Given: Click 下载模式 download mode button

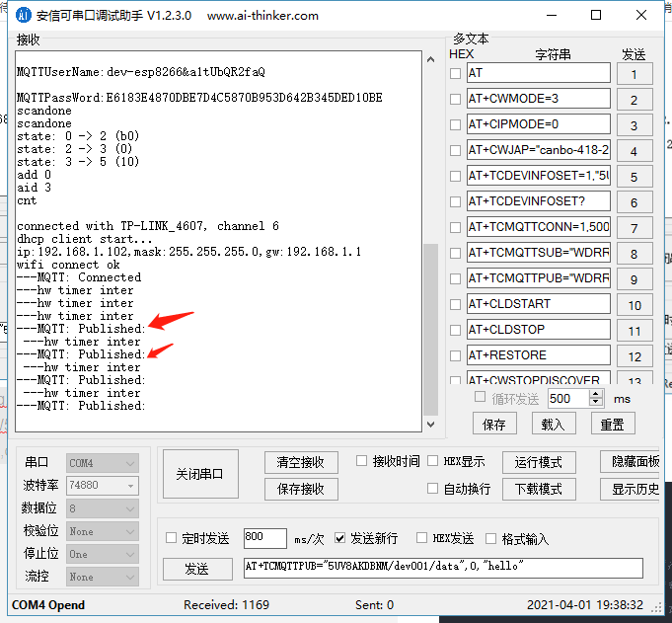Looking at the screenshot, I should tap(539, 489).
